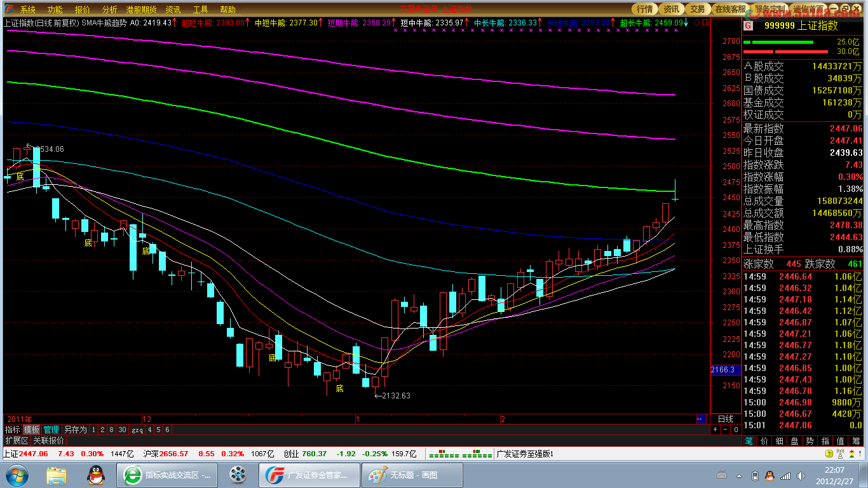Screen dimensions: 868x488
Task: Select template slot 1
Action: pyautogui.click(x=93, y=430)
